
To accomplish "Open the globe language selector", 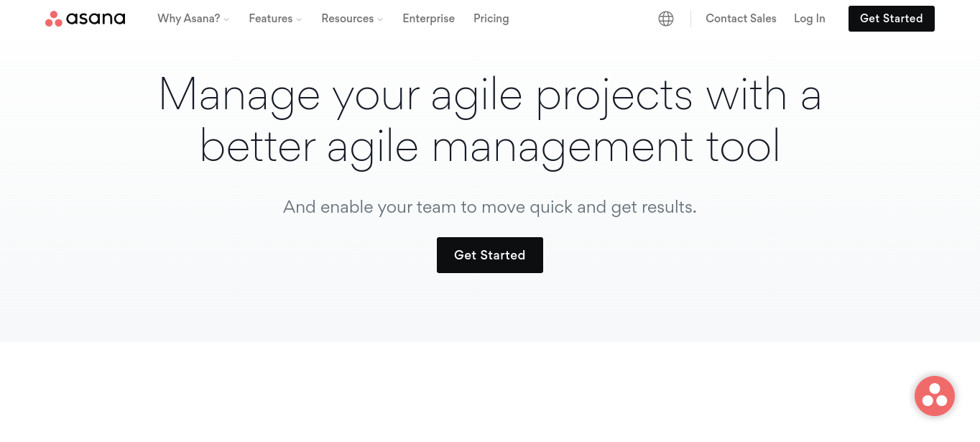I will pos(666,19).
